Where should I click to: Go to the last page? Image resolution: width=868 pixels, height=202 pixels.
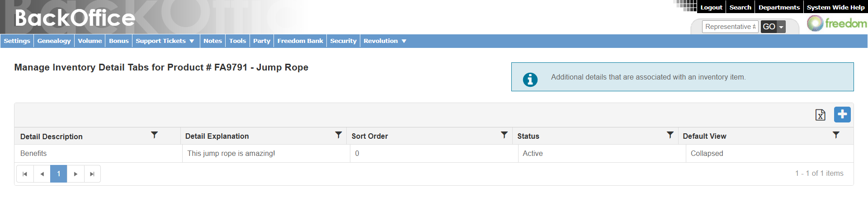pyautogui.click(x=92, y=174)
